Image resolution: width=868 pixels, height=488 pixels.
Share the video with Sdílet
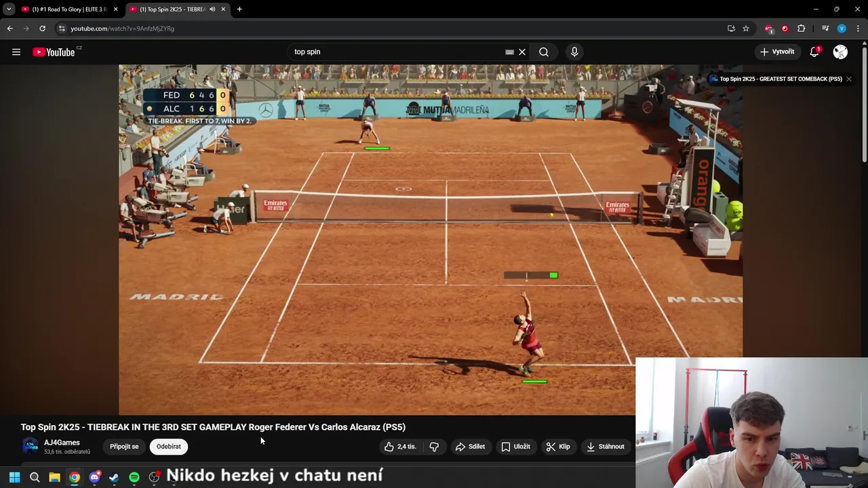[470, 447]
